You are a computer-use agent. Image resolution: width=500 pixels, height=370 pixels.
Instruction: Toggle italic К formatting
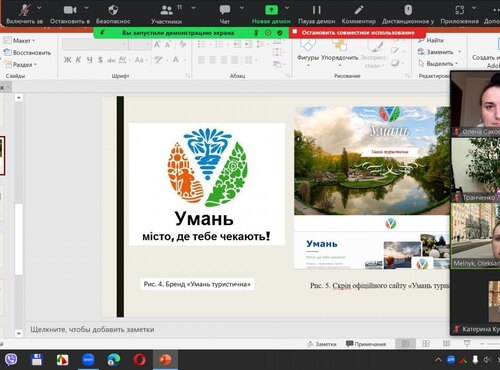[78, 60]
